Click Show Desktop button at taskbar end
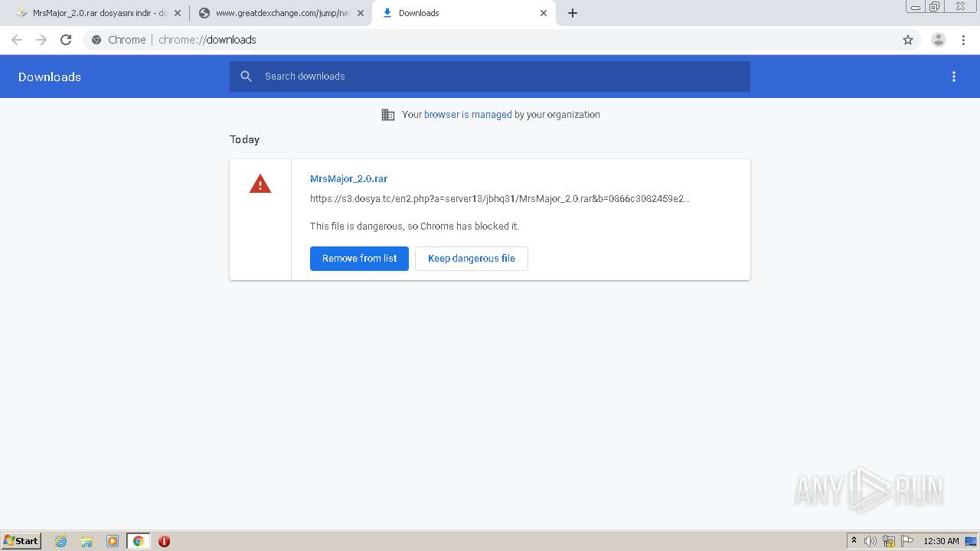980x551 pixels. [972, 541]
